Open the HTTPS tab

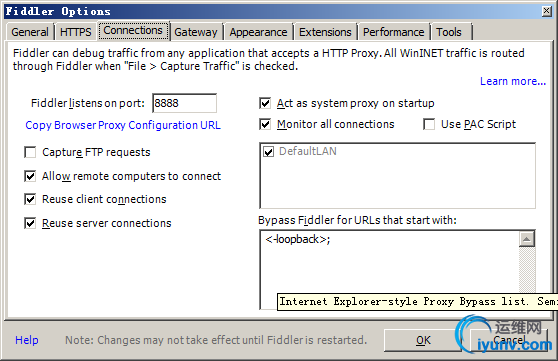tap(75, 32)
